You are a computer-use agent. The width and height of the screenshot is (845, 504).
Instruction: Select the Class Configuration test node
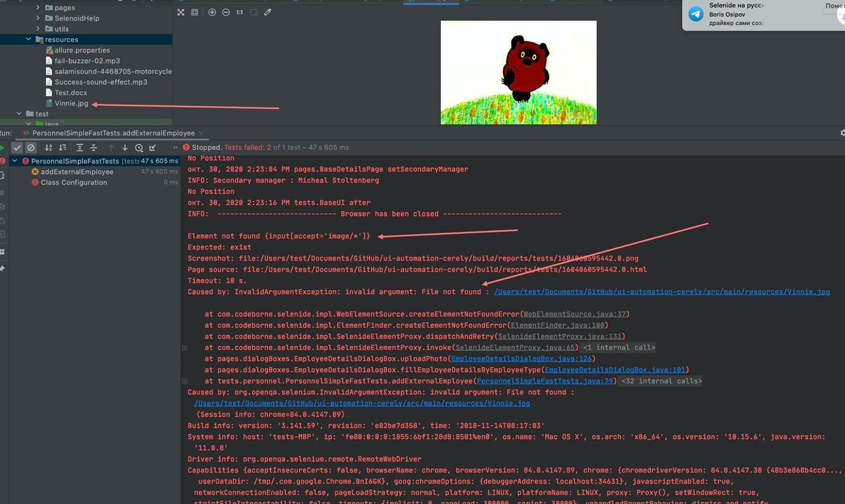(73, 182)
